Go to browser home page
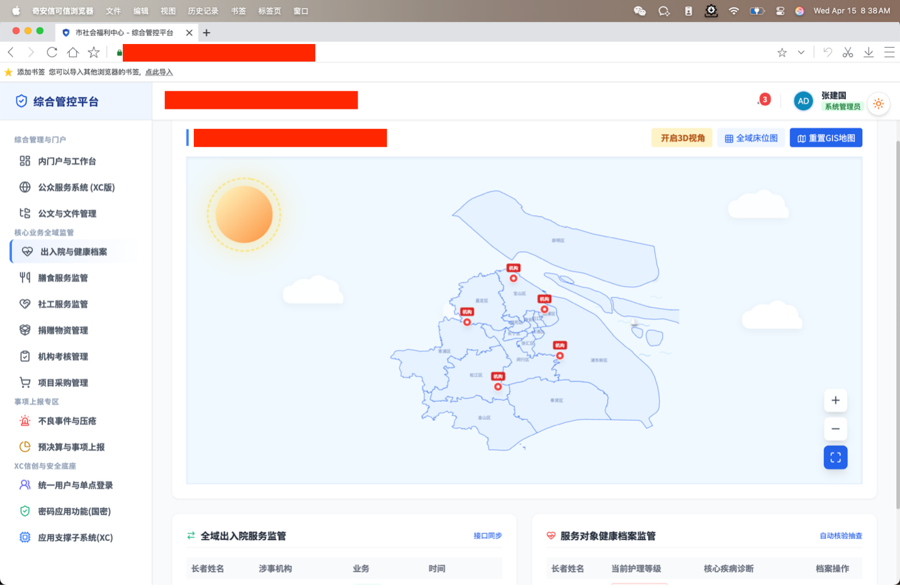The width and height of the screenshot is (900, 588). [x=73, y=52]
